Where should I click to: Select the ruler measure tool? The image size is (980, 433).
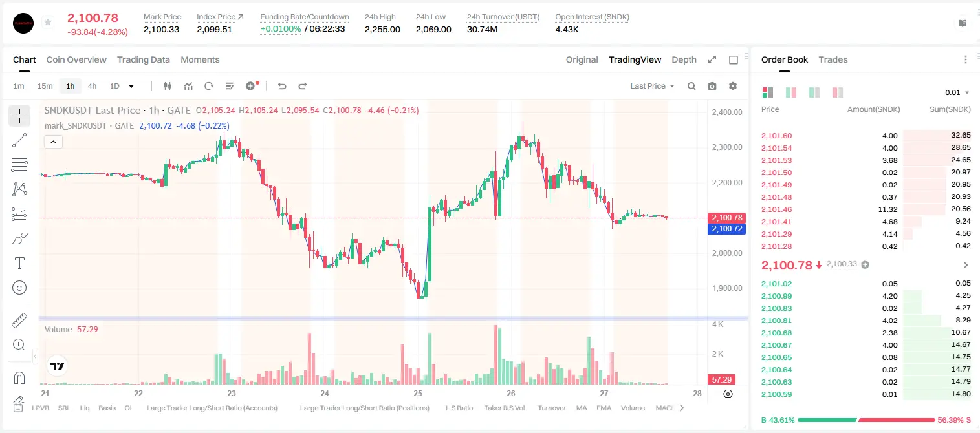[19, 321]
